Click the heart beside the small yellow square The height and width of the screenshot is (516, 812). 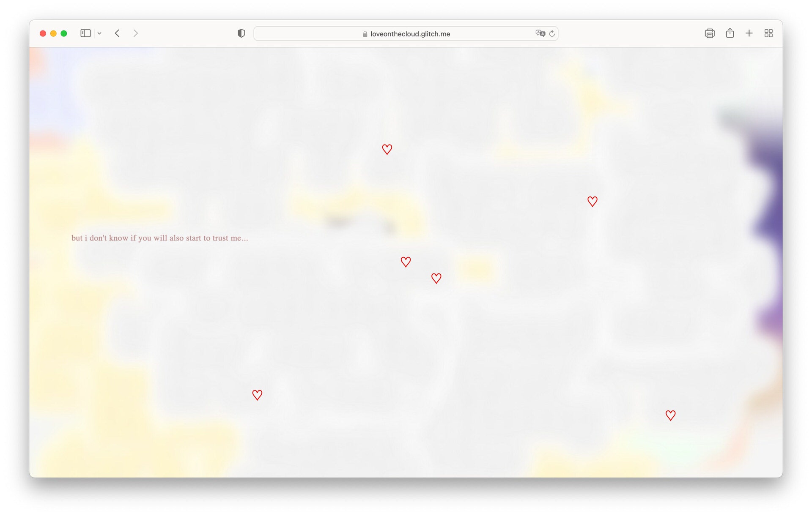click(436, 278)
